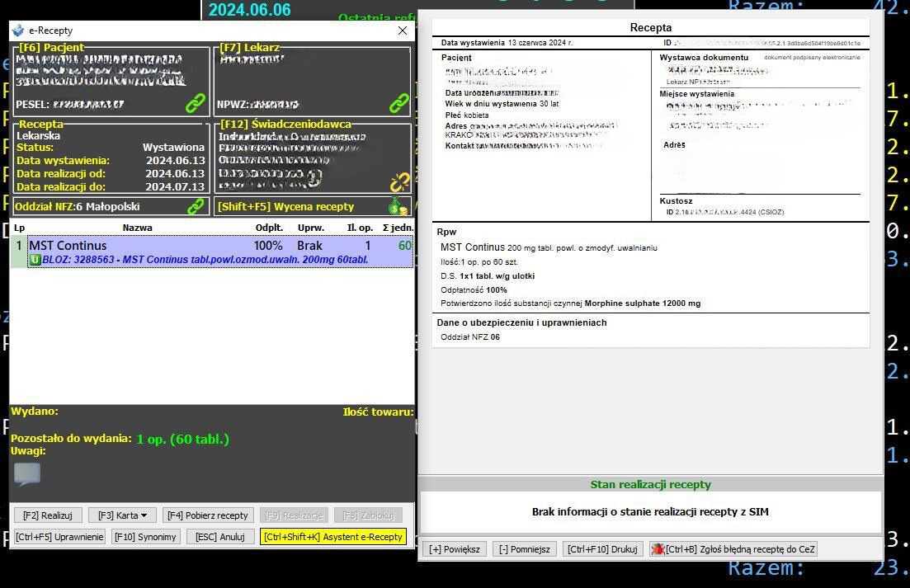The width and height of the screenshot is (910, 588).
Task: Click the 2024.06.06 date in background window
Action: [x=249, y=9]
